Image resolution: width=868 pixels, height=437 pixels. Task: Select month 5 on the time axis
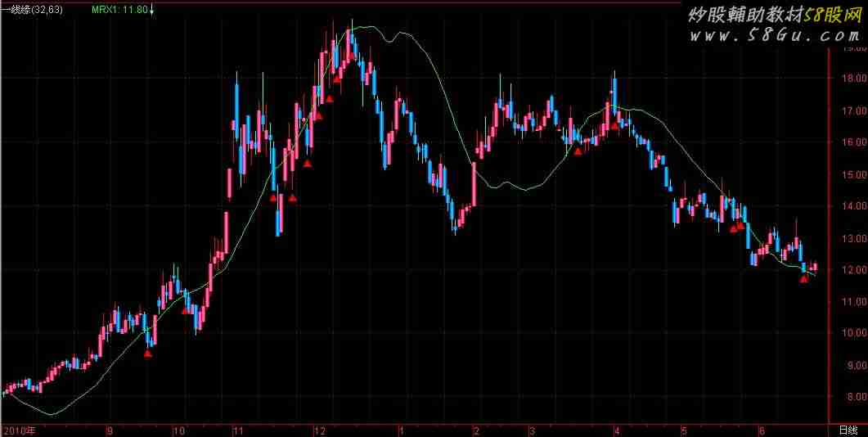(684, 431)
